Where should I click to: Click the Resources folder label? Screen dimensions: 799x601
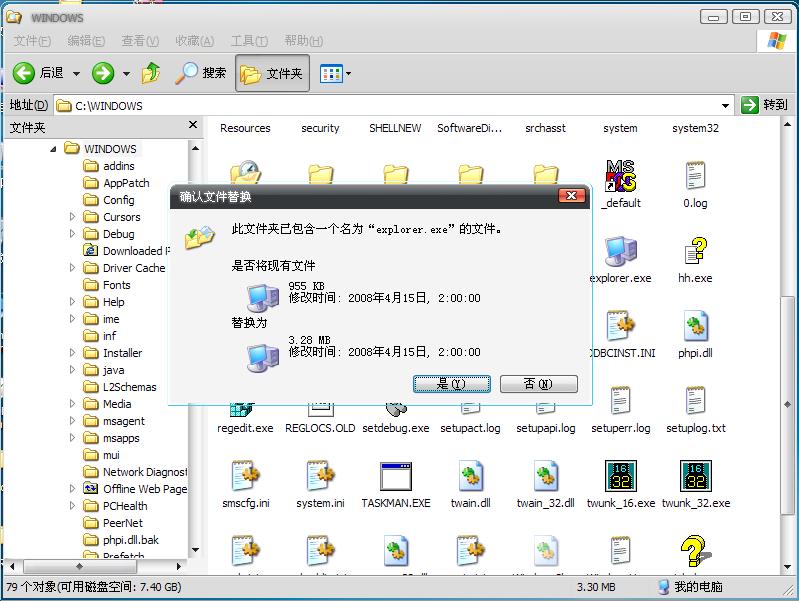[245, 128]
